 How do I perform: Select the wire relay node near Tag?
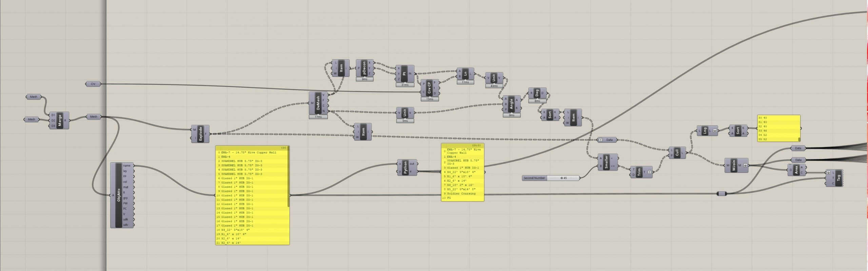click(722, 193)
